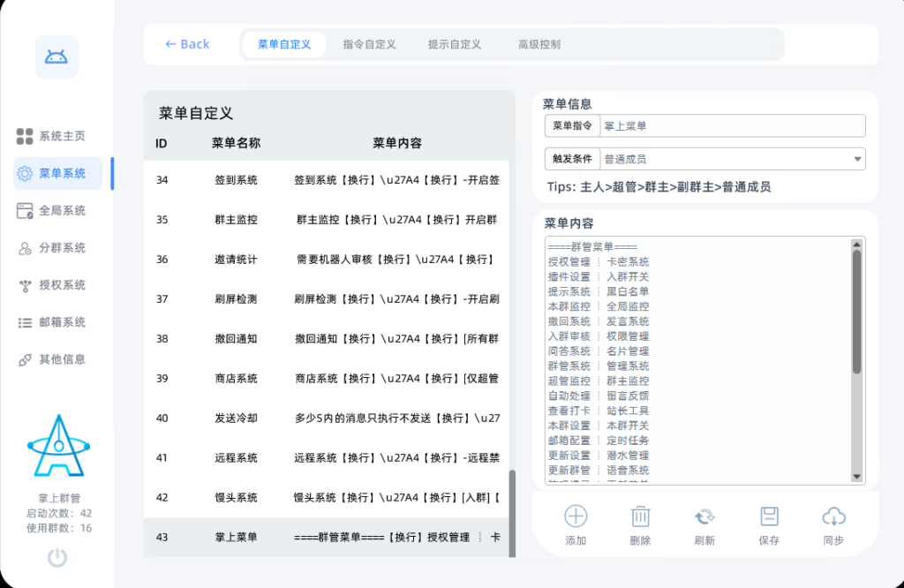
Task: Click the 刷新 refresh arrows icon
Action: [x=704, y=516]
